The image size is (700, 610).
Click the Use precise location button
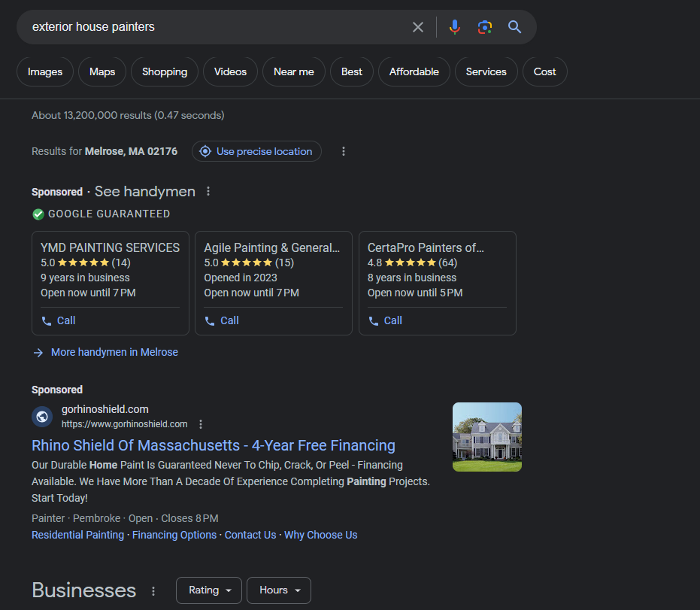256,151
